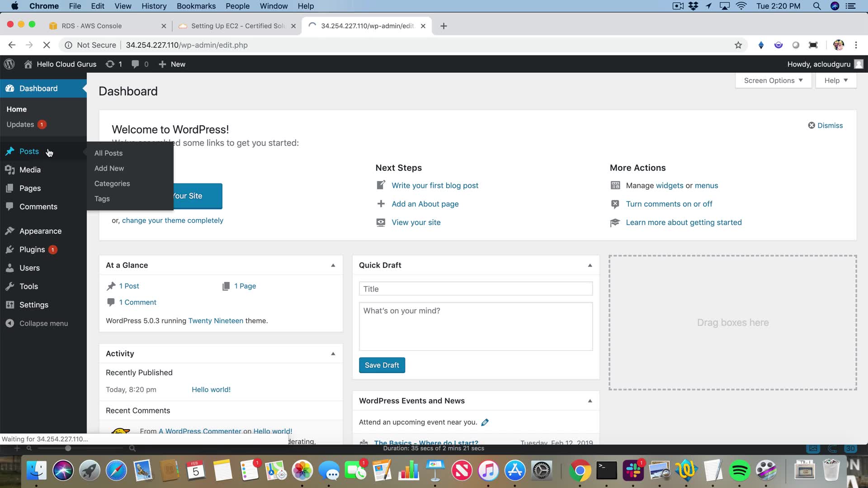Click the comments bubble icon in admin bar

pyautogui.click(x=135, y=64)
